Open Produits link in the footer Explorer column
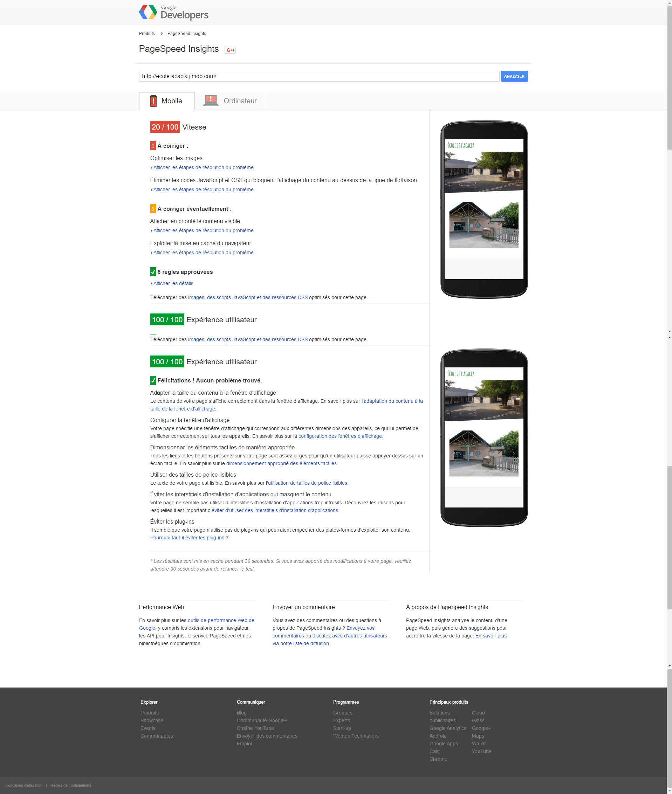 (149, 712)
